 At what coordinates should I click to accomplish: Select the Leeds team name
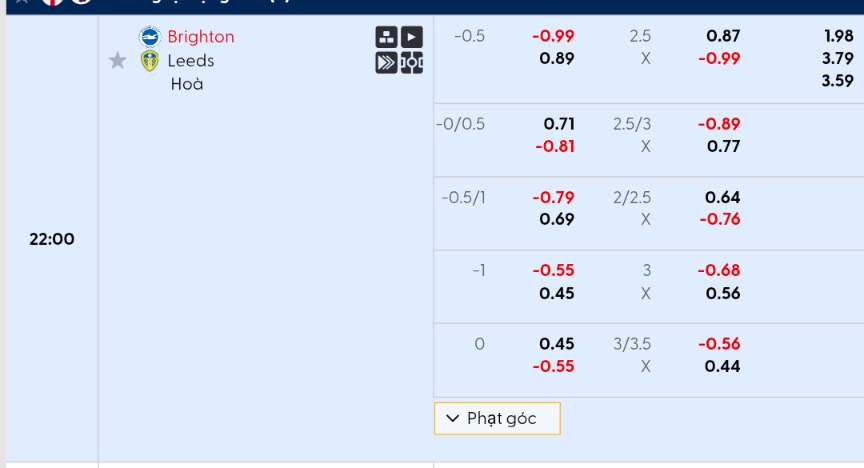[x=190, y=61]
